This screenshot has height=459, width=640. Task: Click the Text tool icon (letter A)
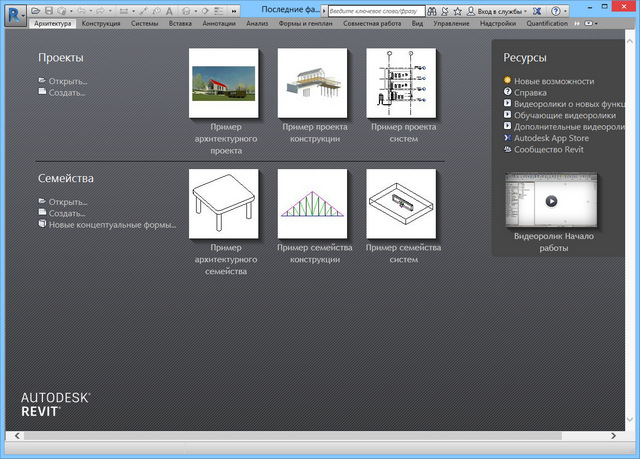pos(170,9)
